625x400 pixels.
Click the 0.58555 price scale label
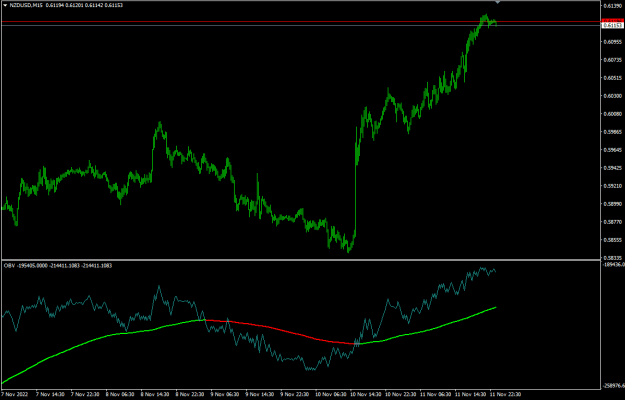[x=613, y=240]
